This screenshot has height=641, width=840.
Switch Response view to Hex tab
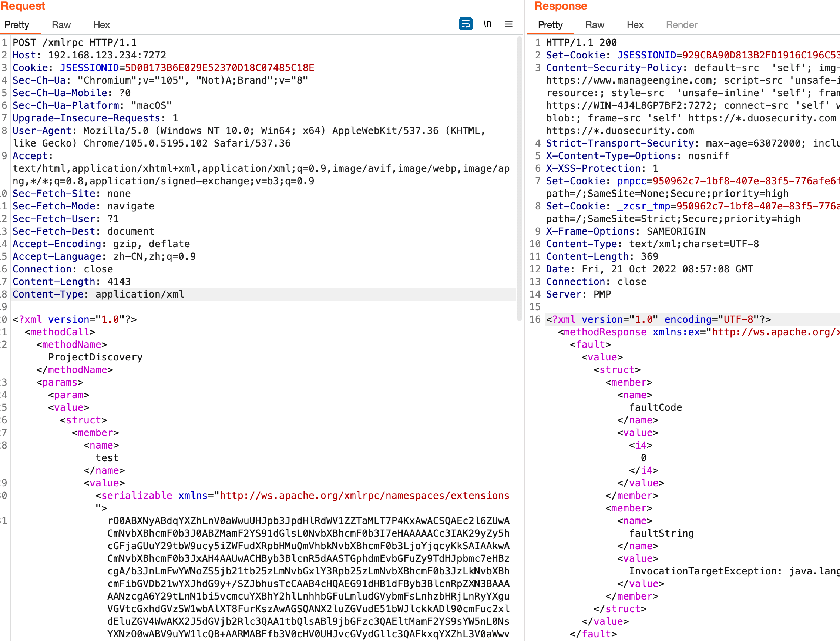[x=635, y=25]
